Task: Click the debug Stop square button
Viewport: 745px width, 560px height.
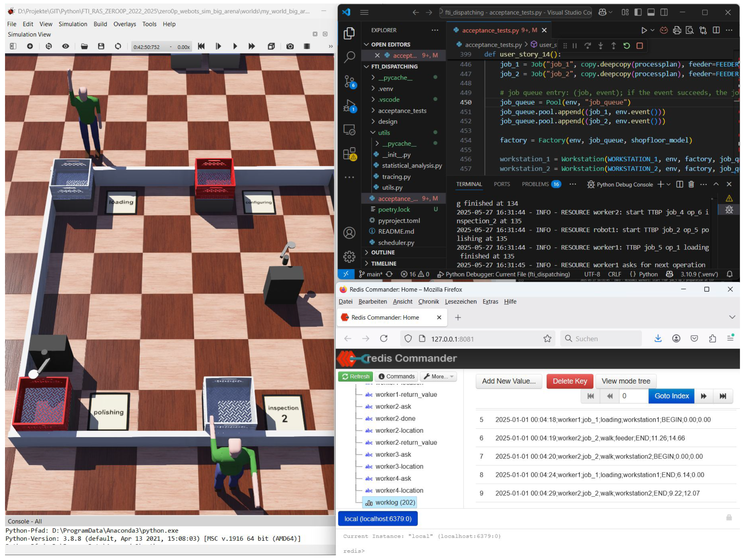Action: [639, 46]
